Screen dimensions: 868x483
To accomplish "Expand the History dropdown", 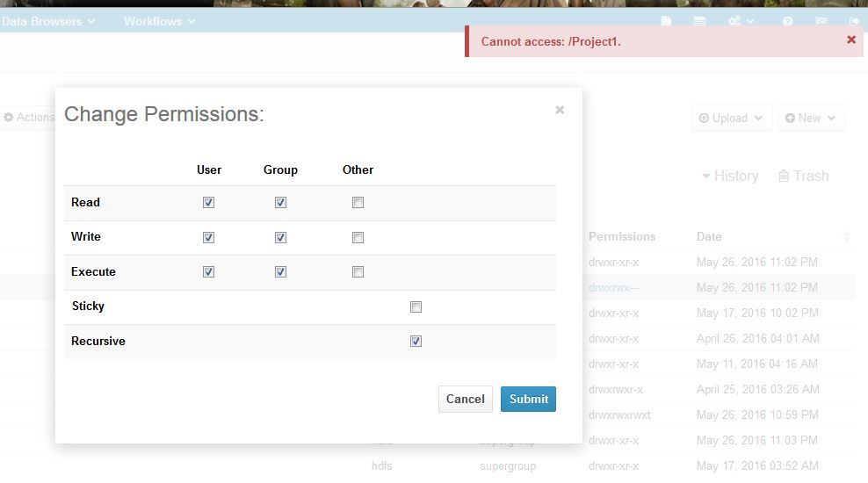I will 729,176.
